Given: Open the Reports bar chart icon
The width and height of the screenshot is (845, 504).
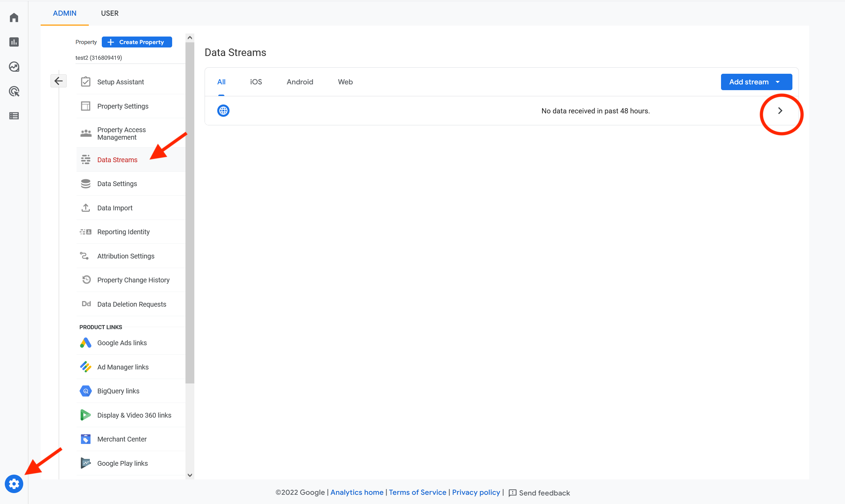Looking at the screenshot, I should (14, 42).
